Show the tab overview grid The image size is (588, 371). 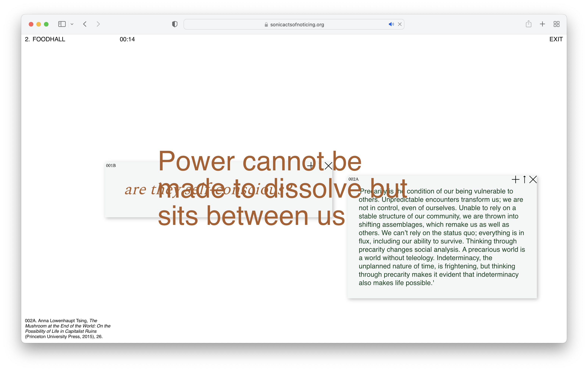pyautogui.click(x=557, y=24)
